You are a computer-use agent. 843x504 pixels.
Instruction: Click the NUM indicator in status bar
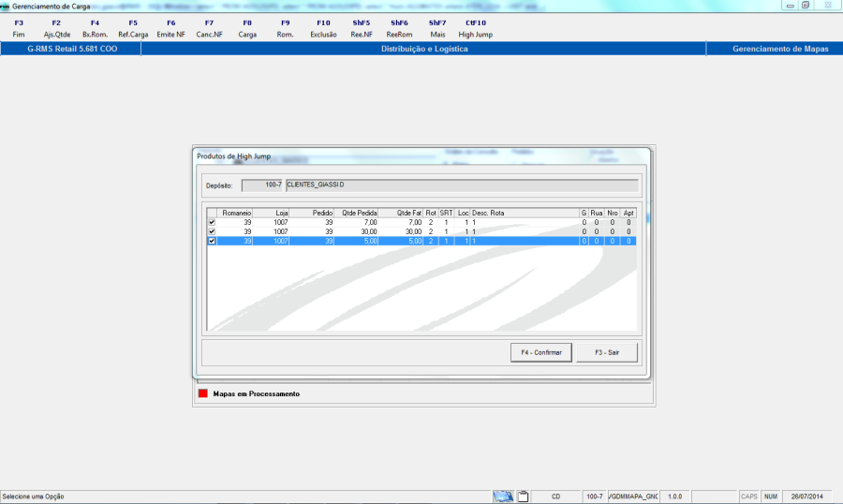pos(771,497)
